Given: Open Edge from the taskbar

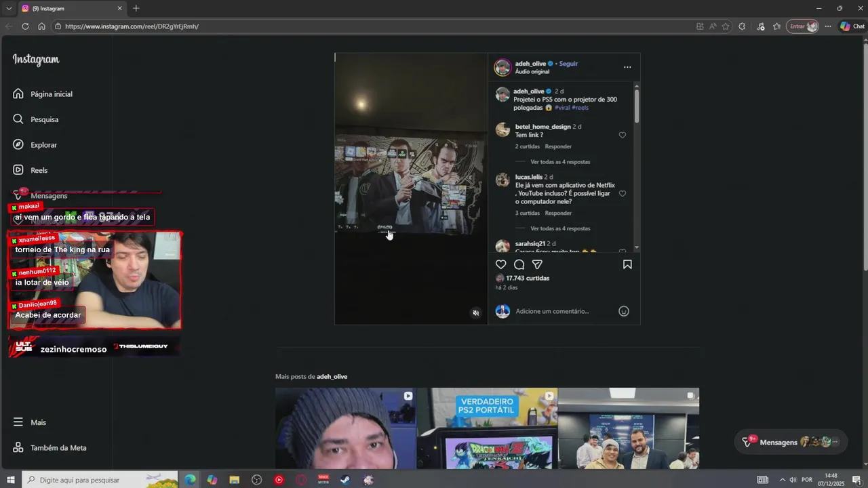Looking at the screenshot, I should (190, 480).
